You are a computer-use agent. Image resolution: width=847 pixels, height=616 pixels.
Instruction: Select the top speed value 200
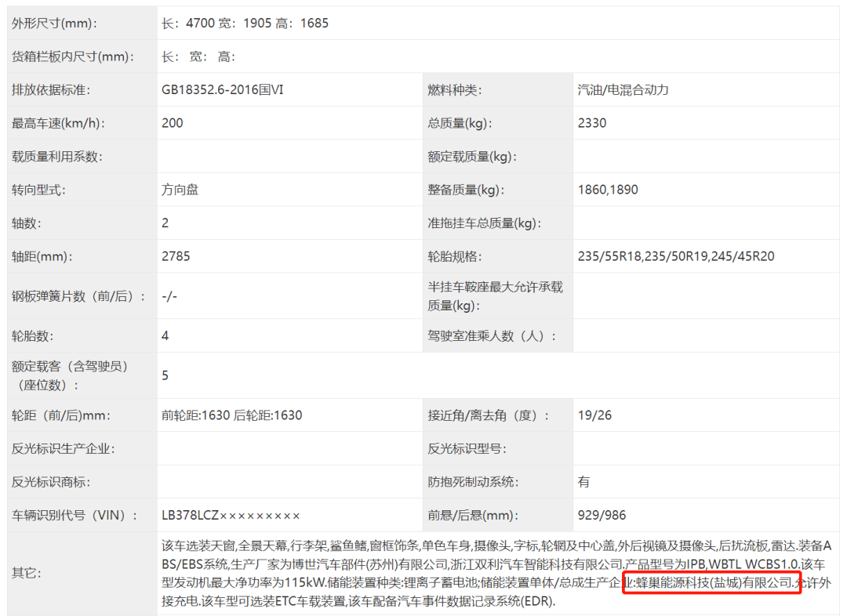(x=173, y=123)
